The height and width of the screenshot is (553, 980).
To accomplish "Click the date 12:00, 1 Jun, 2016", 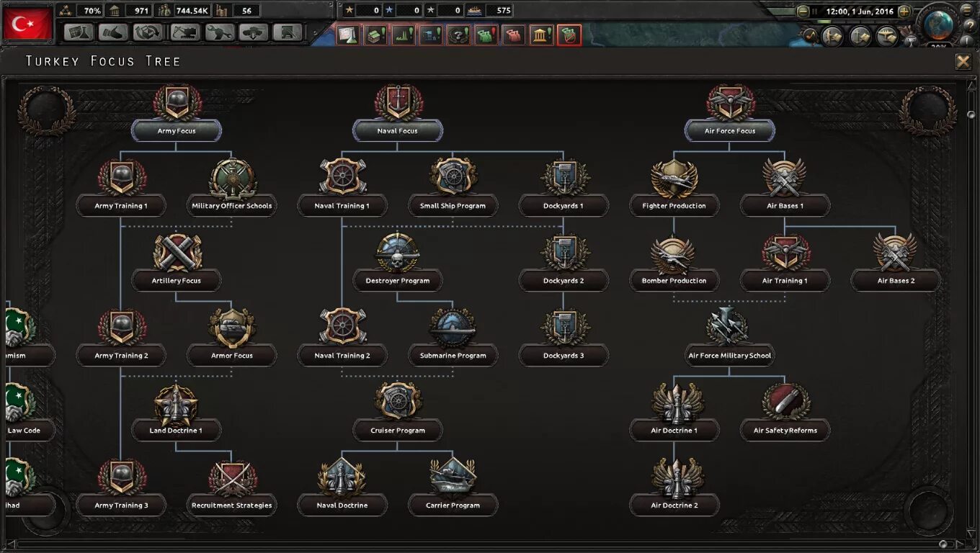I will [x=860, y=12].
